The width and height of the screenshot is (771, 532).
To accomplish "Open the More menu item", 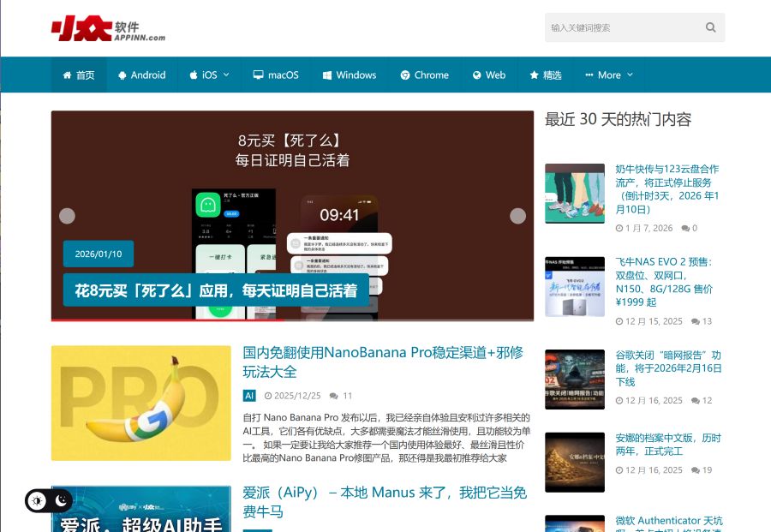I will coord(609,75).
